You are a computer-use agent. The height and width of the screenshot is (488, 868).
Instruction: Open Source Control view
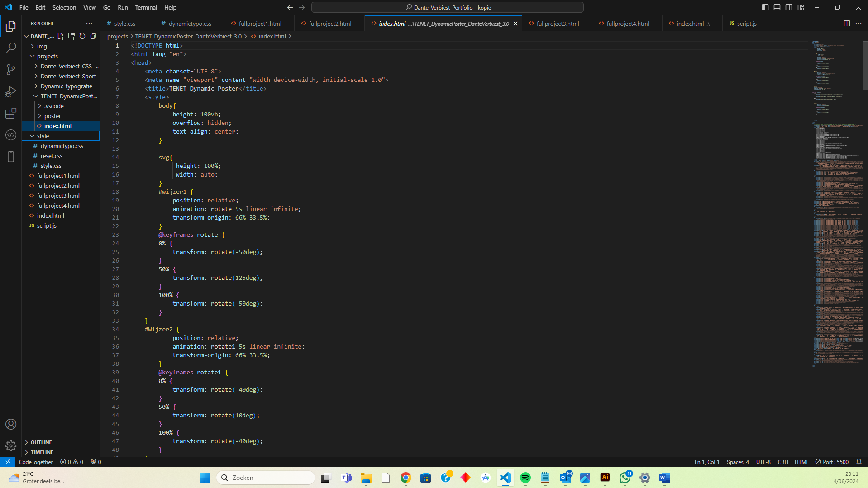pos(11,69)
